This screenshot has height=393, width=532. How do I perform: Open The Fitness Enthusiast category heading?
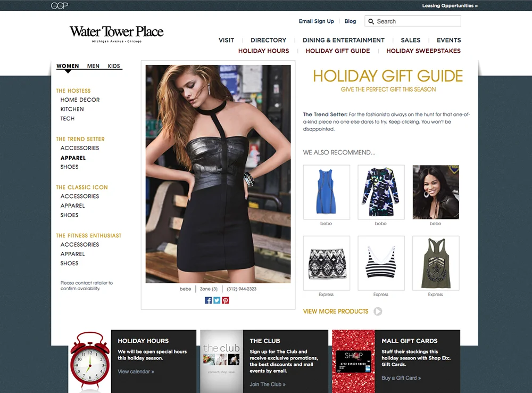pos(88,235)
